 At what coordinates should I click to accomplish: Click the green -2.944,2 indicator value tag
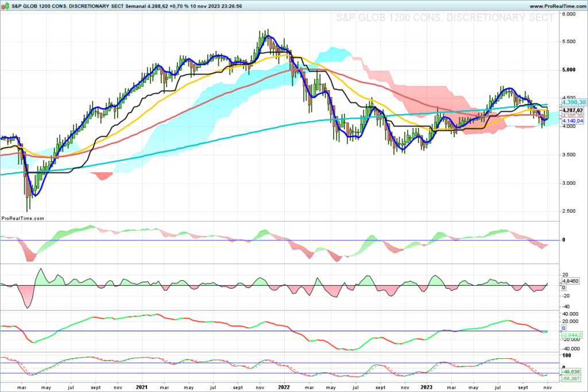point(571,335)
